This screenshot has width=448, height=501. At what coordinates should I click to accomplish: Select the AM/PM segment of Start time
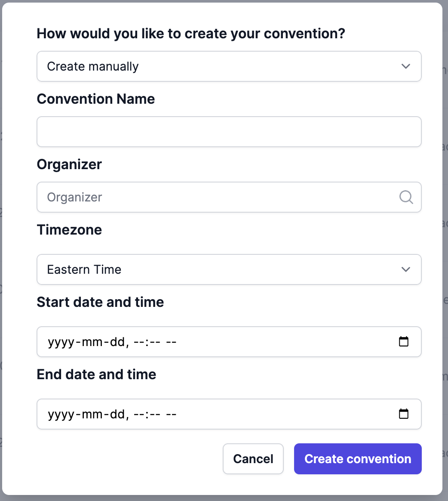click(171, 342)
